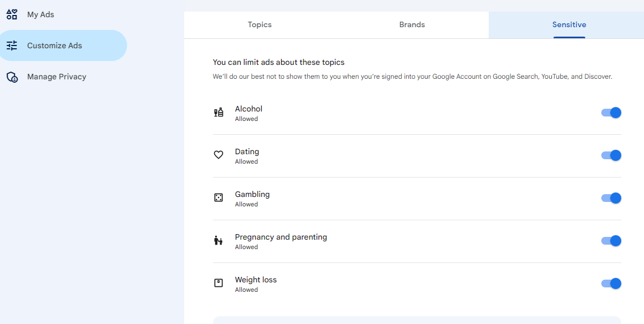Click the Pregnancy and parenting icon
The image size is (644, 324).
219,241
